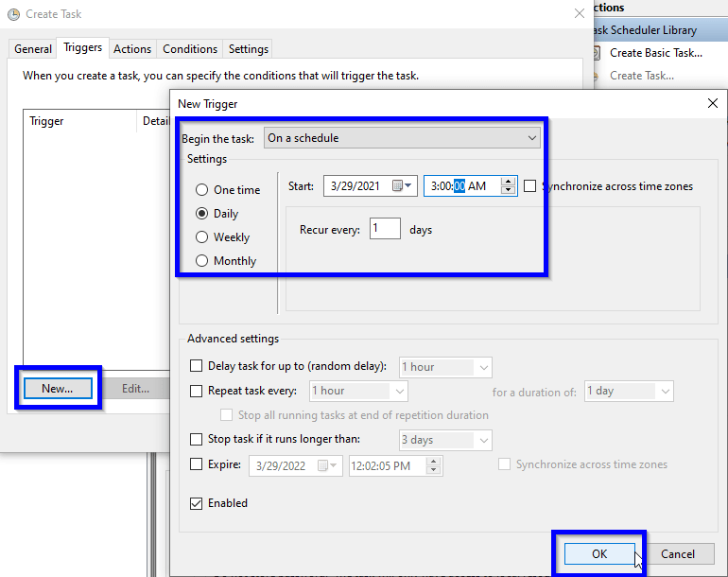Open the start date calendar picker
The image size is (728, 577).
[x=403, y=186]
